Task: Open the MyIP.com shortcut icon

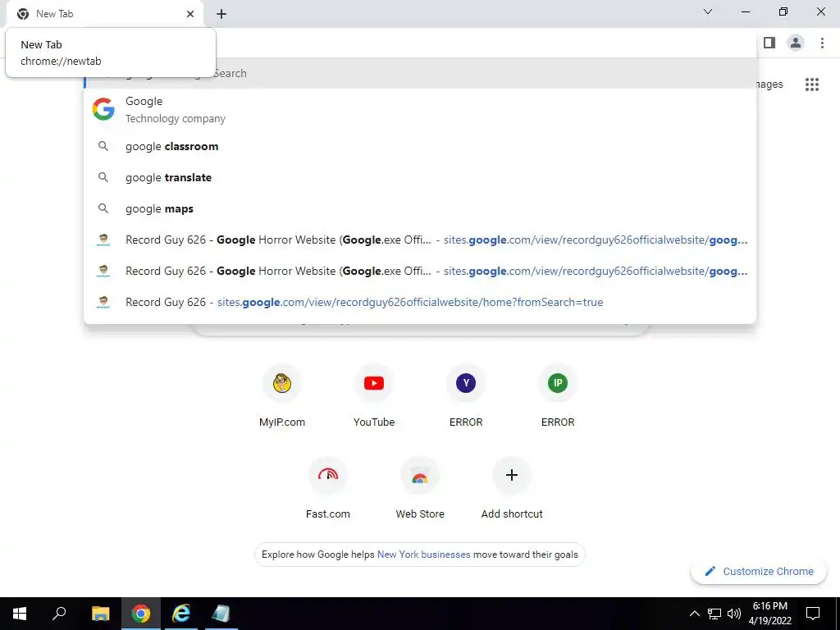Action: [282, 383]
